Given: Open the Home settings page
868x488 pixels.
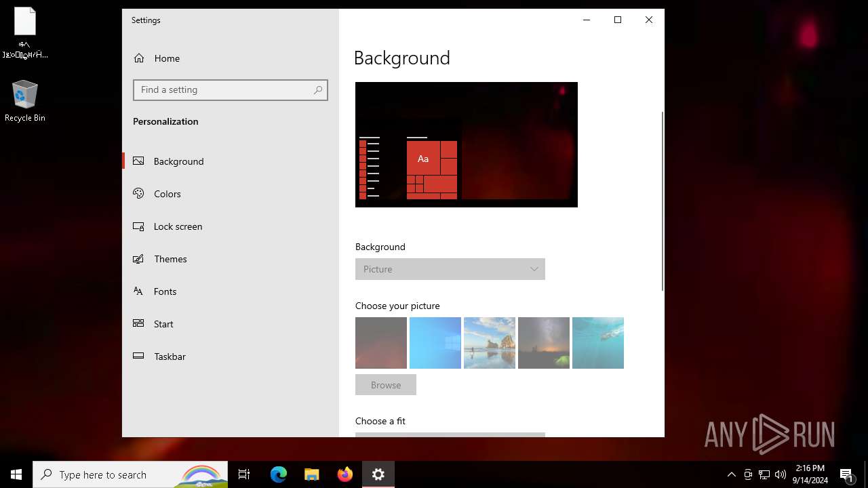Looking at the screenshot, I should tap(167, 58).
